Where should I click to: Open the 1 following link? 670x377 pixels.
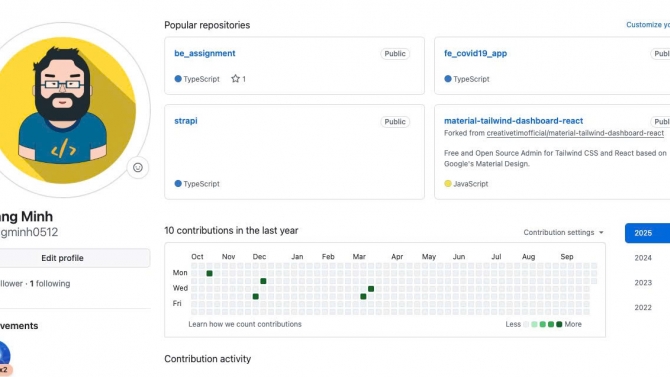click(50, 284)
